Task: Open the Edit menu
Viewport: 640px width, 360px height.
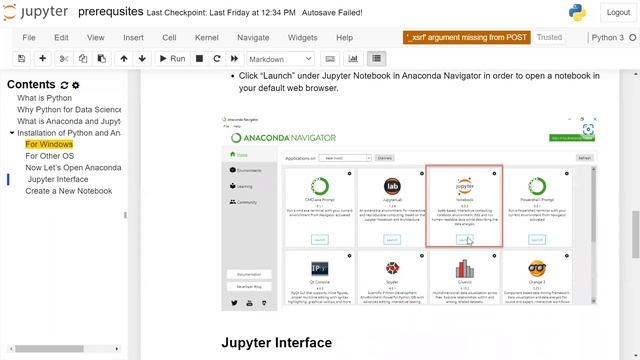Action: point(61,38)
